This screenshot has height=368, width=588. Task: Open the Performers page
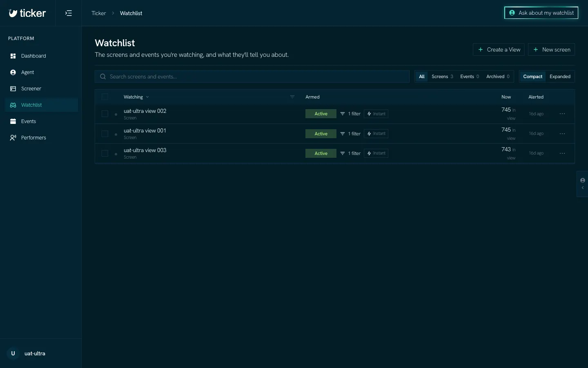(41, 138)
